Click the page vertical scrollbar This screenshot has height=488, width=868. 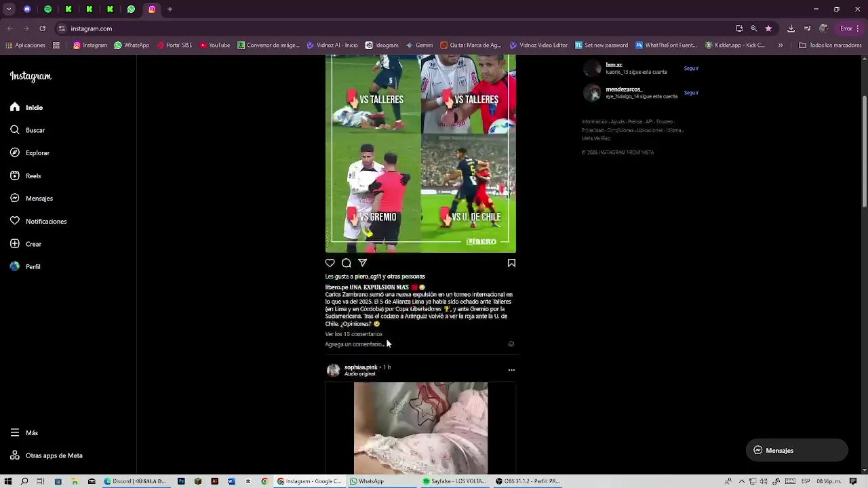(864, 152)
